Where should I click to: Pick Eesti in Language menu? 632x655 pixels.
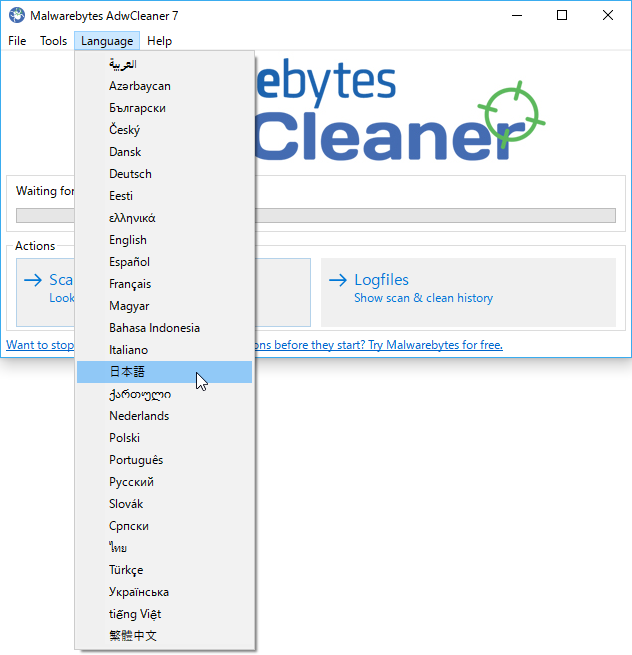point(165,196)
